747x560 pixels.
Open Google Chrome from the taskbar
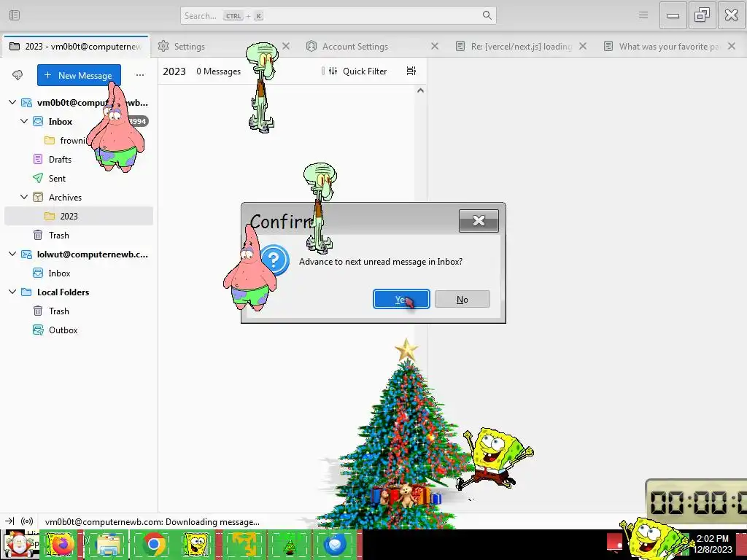click(x=153, y=544)
